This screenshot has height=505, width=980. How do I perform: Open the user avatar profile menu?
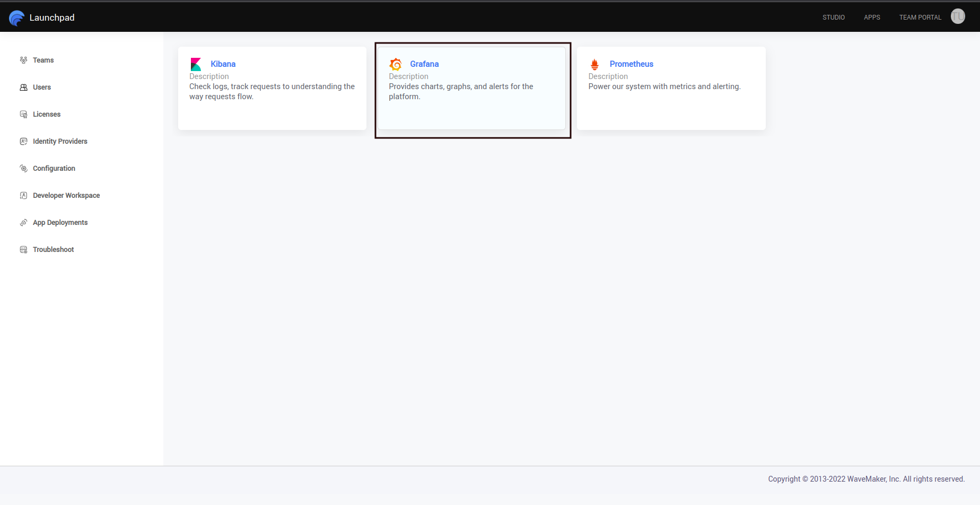click(958, 16)
